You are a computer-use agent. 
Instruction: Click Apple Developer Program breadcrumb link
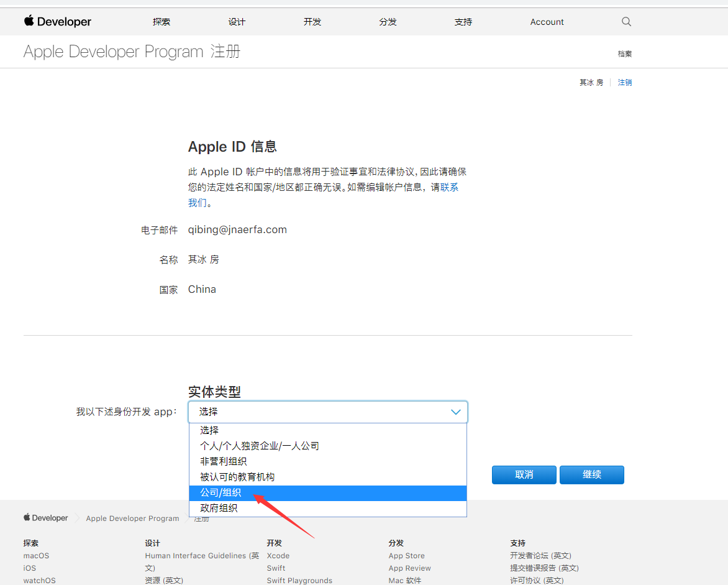coord(132,518)
